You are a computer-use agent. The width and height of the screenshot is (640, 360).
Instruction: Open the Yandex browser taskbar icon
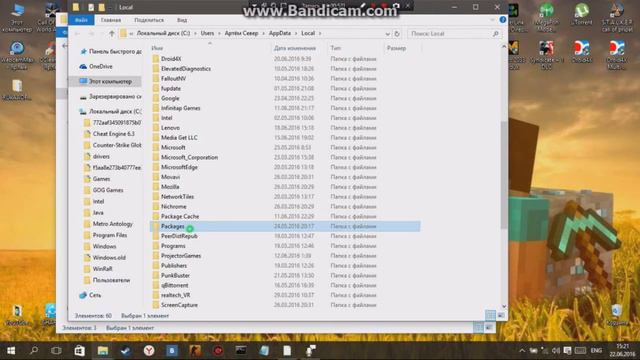coord(149,350)
